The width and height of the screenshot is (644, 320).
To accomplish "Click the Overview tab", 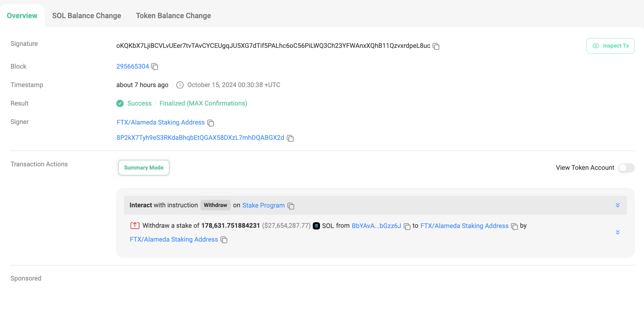I will pos(23,15).
